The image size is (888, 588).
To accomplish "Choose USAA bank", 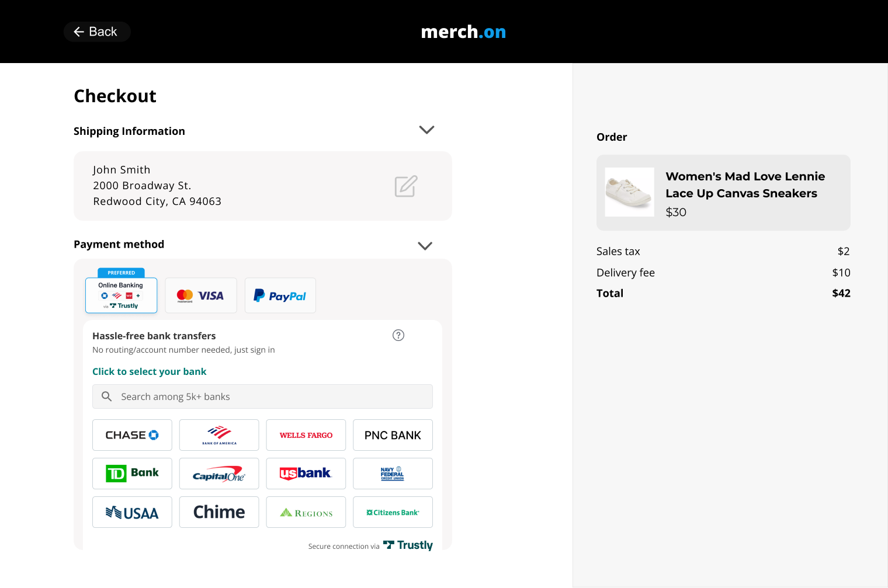I will click(132, 512).
